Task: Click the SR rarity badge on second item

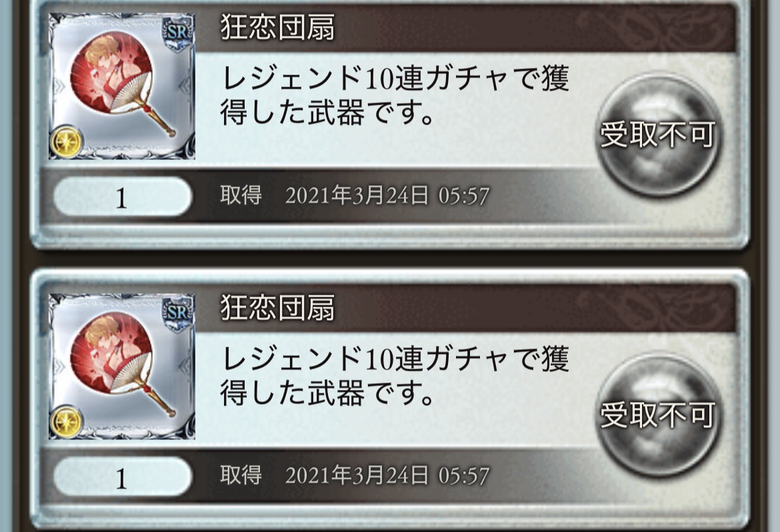Action: point(177,313)
